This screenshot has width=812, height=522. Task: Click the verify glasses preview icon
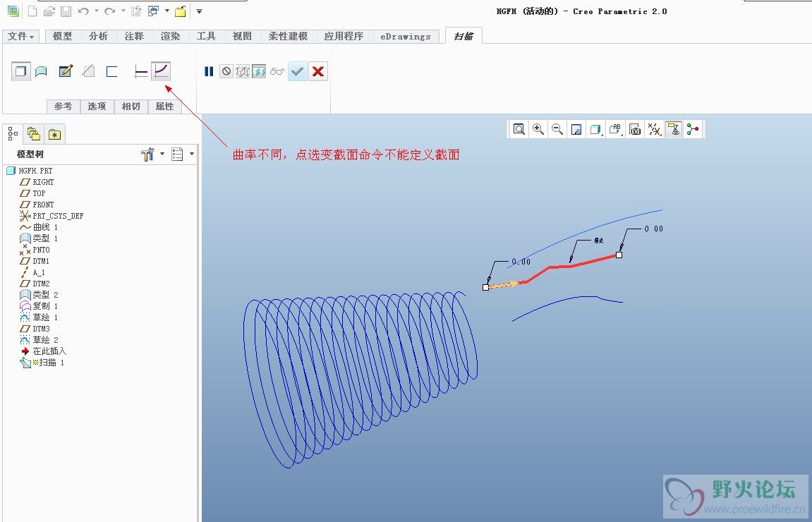pos(277,71)
